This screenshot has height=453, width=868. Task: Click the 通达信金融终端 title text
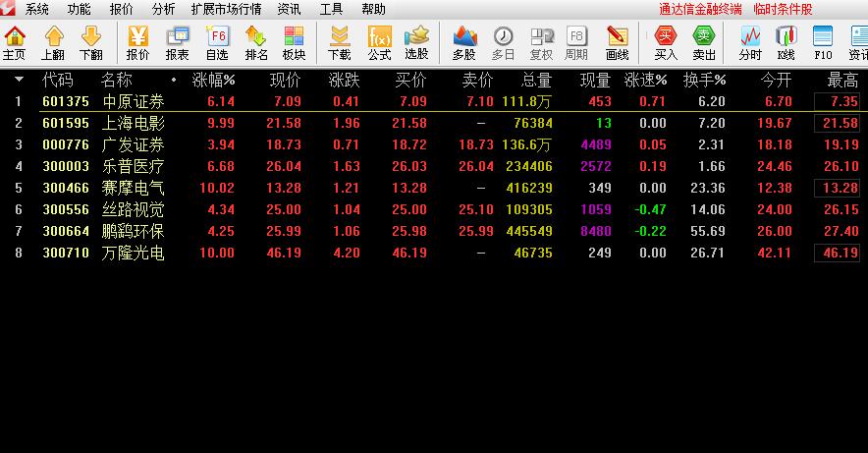coord(700,9)
